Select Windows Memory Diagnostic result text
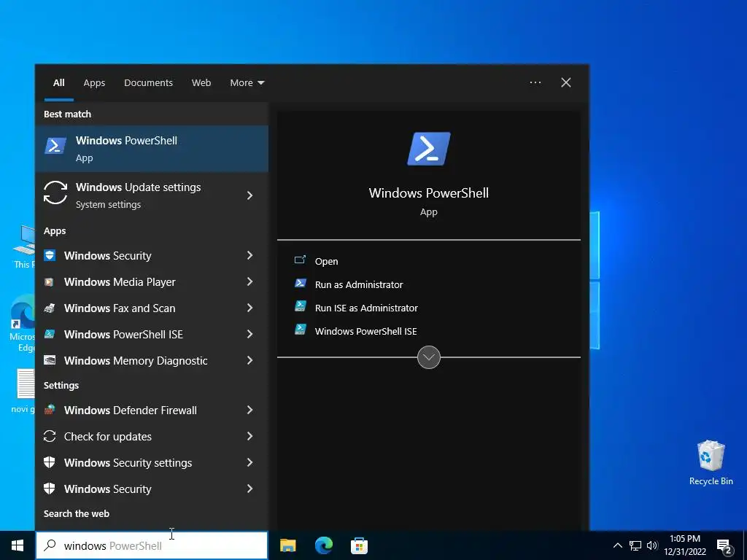 [136, 360]
